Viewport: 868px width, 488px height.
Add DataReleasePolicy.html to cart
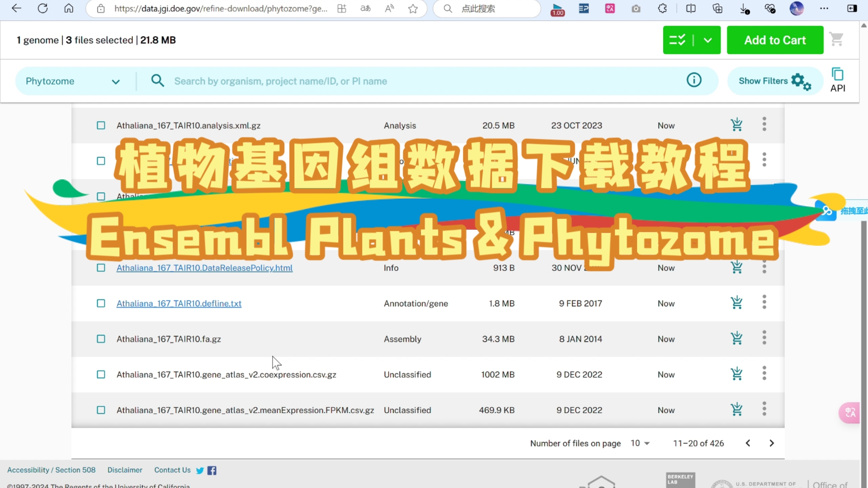tap(736, 267)
